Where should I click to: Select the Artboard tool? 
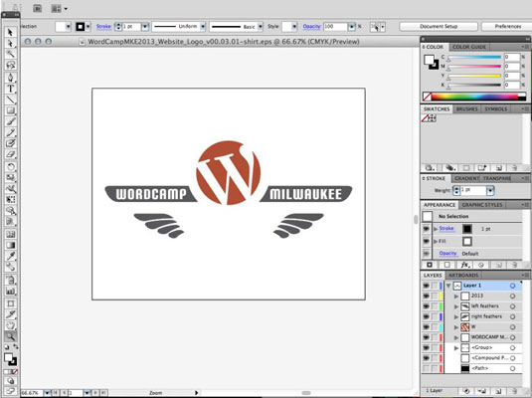(x=10, y=303)
